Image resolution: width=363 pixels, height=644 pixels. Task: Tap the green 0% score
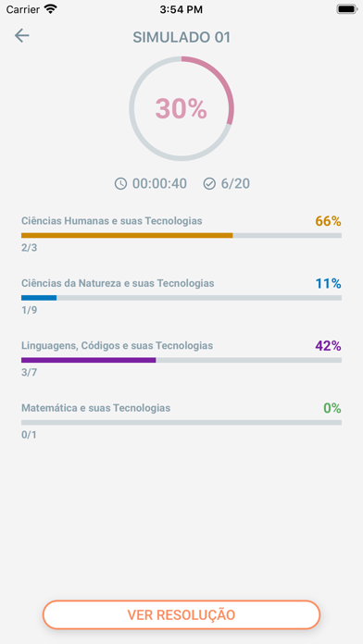click(332, 408)
